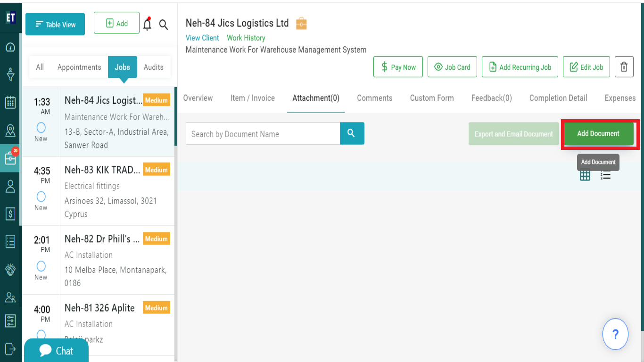Click the Edit Job button

pyautogui.click(x=586, y=67)
